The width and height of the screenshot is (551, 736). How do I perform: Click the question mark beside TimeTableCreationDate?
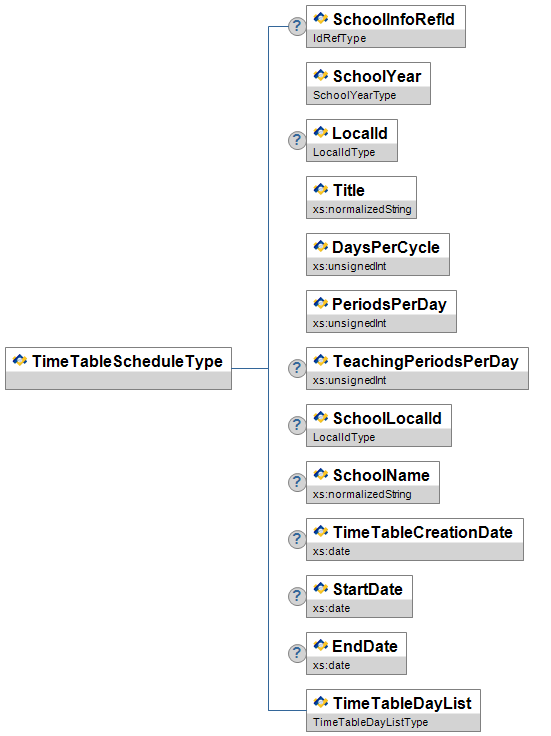point(297,539)
